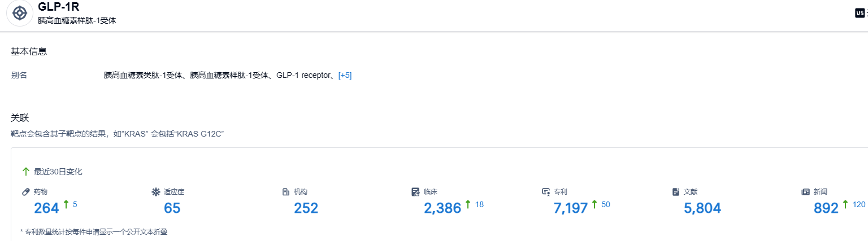Click the 50 patent increase number
Image resolution: width=868 pixels, height=241 pixels.
coord(606,204)
